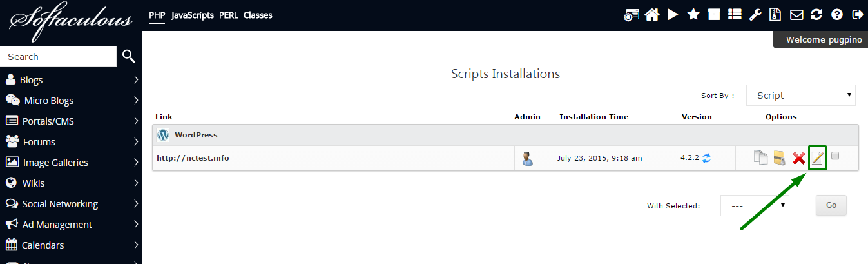
Task: Open the WordPress admin user icon
Action: tap(528, 158)
